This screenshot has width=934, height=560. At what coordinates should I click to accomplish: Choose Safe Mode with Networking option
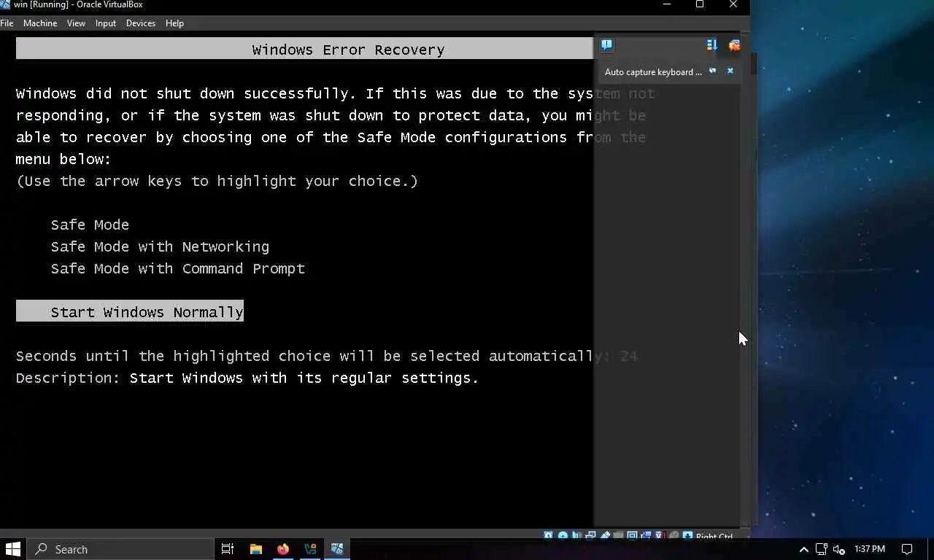[160, 247]
